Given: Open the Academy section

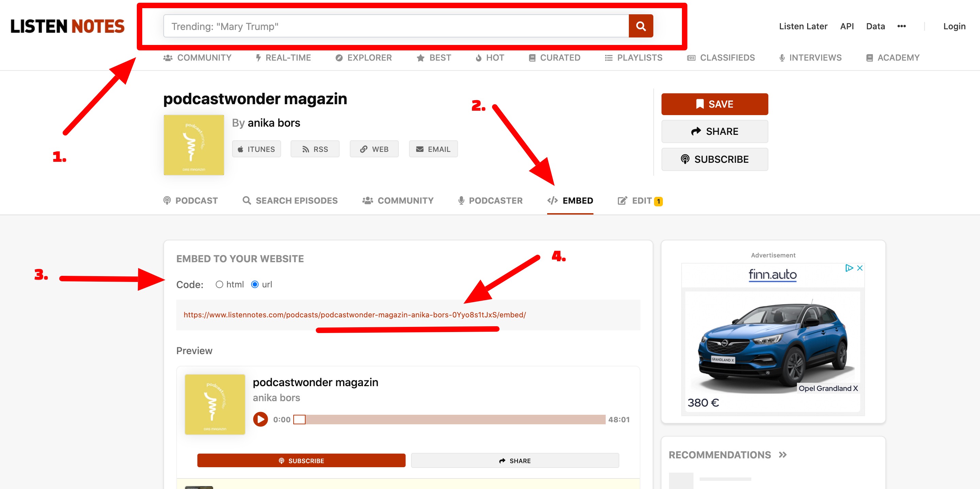Looking at the screenshot, I should coord(893,58).
